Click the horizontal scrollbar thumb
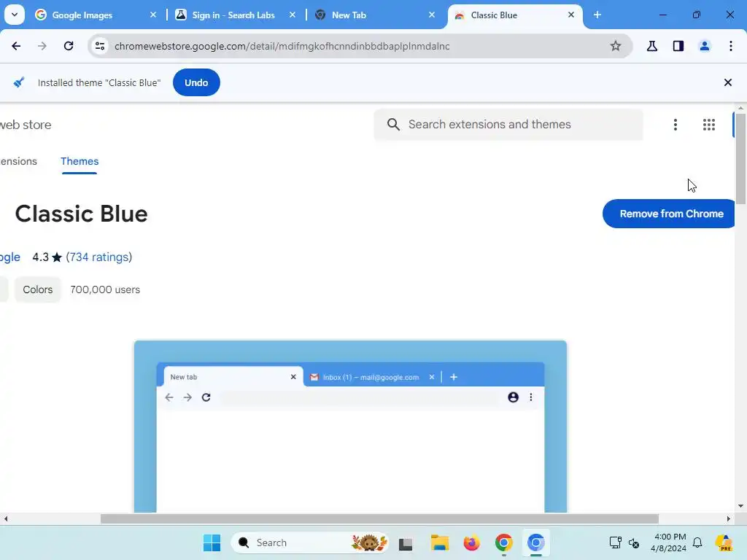Viewport: 747px width, 560px height. point(379,518)
